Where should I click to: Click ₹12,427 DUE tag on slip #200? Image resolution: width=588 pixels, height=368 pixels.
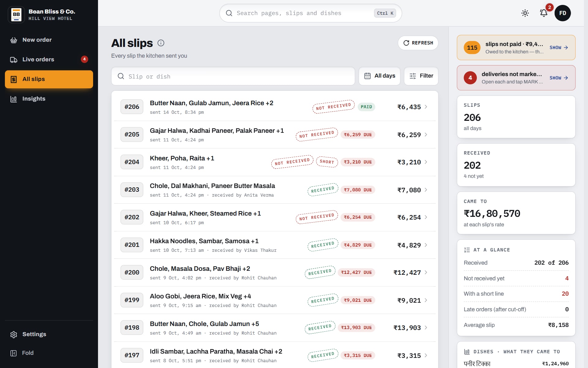pyautogui.click(x=356, y=272)
